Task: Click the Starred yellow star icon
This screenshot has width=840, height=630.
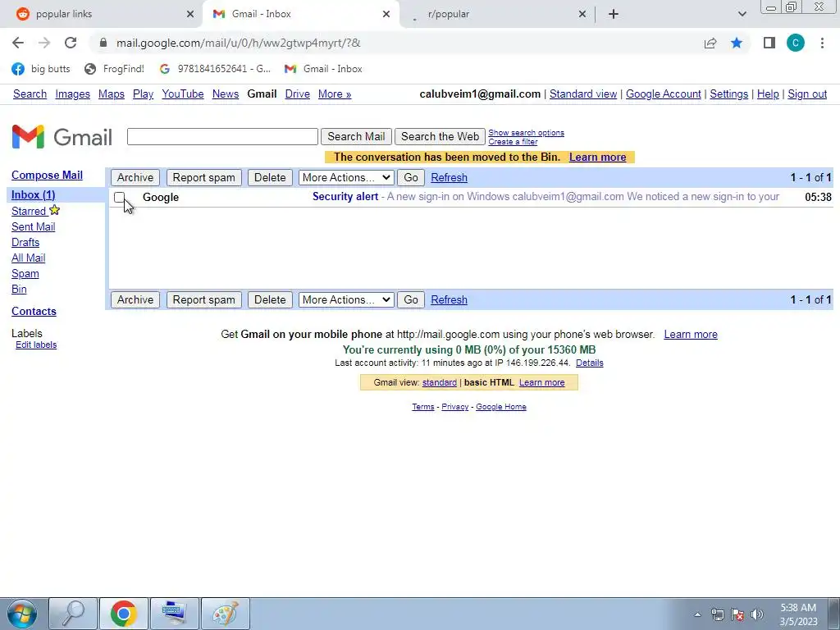Action: click(55, 210)
